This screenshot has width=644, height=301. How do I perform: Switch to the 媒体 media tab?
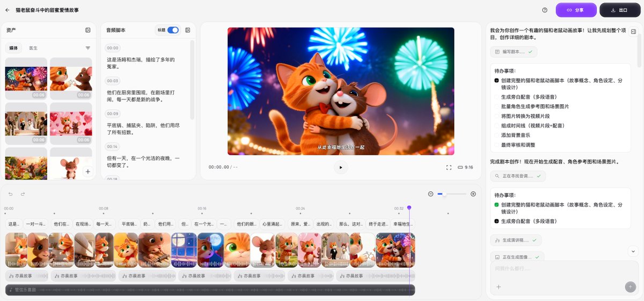pos(13,48)
